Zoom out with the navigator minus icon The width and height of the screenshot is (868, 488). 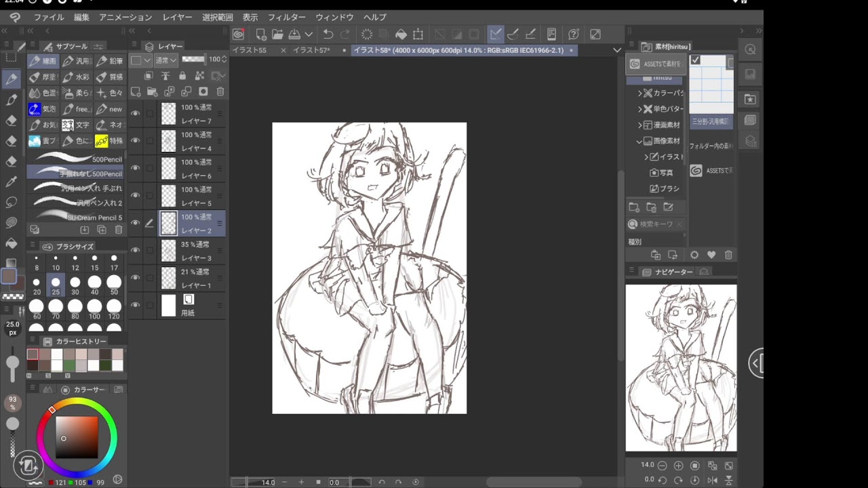point(663,466)
